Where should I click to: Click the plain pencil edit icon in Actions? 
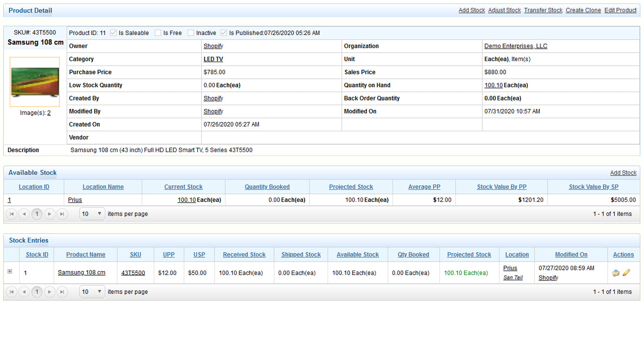click(626, 273)
